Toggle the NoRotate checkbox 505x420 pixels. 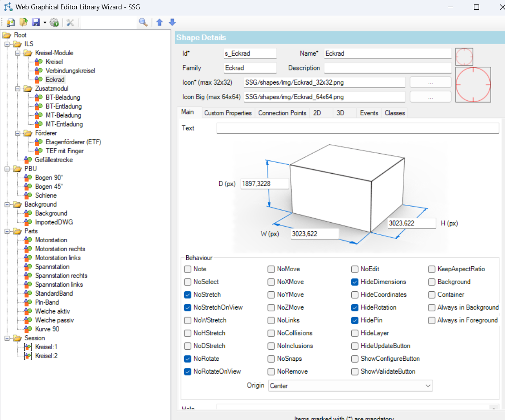[188, 359]
